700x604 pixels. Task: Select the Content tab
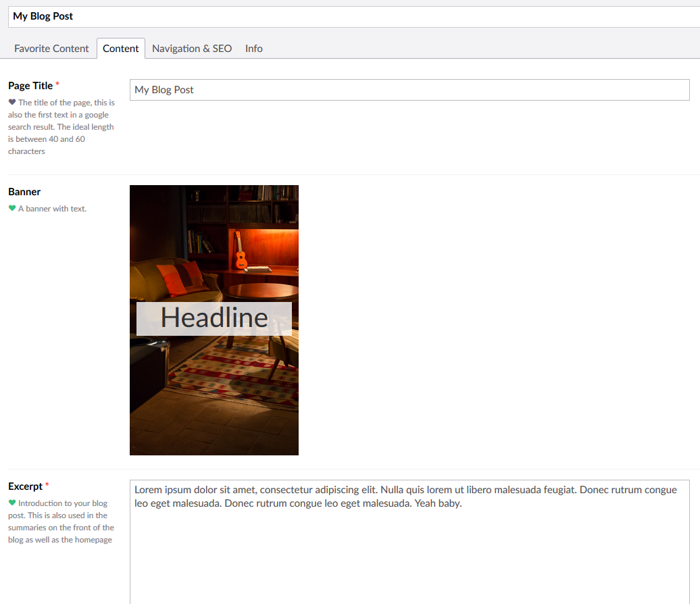point(120,48)
